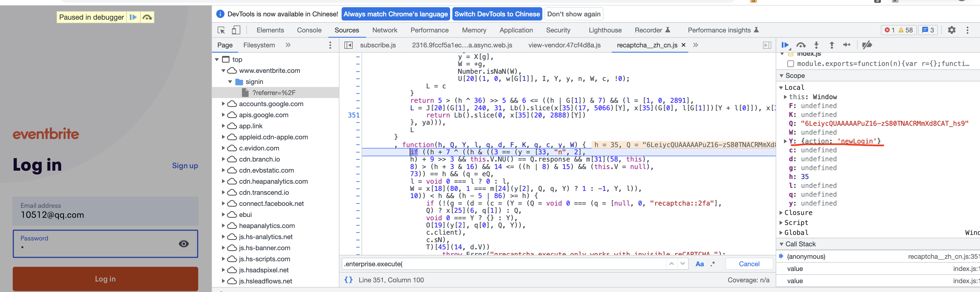Open the subscribe.js file tab
This screenshot has height=292, width=980.
coord(378,45)
